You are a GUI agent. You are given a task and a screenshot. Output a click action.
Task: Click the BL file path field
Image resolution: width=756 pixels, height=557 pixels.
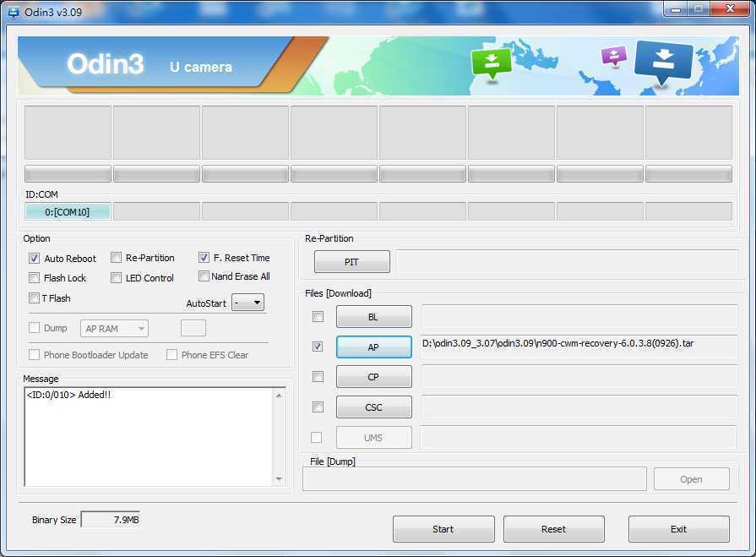pyautogui.click(x=579, y=316)
